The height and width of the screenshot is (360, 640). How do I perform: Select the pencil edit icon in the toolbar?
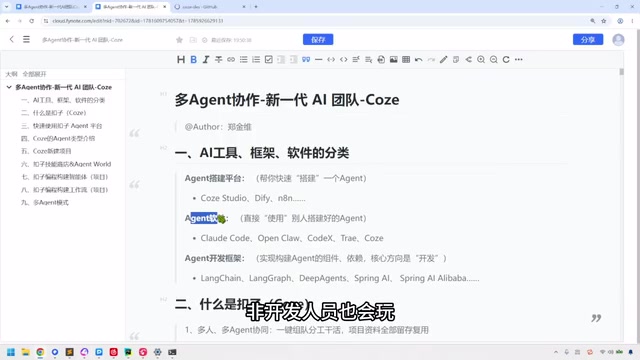click(444, 60)
